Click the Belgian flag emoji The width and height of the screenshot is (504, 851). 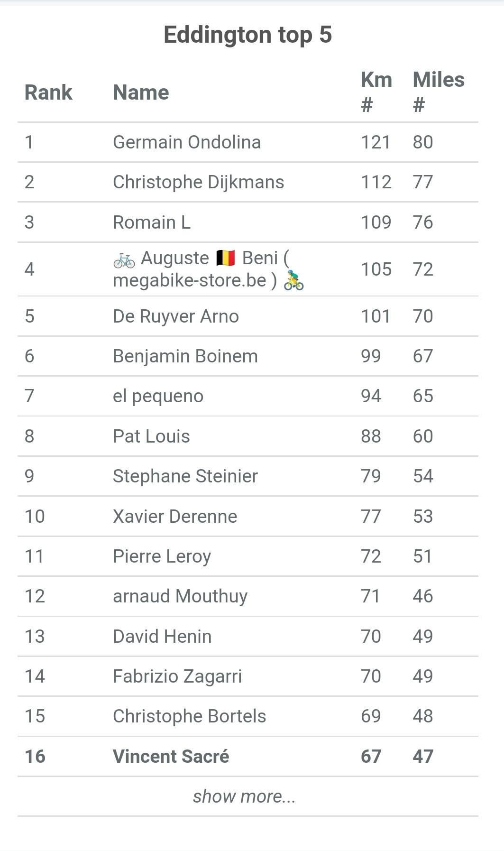pyautogui.click(x=225, y=259)
